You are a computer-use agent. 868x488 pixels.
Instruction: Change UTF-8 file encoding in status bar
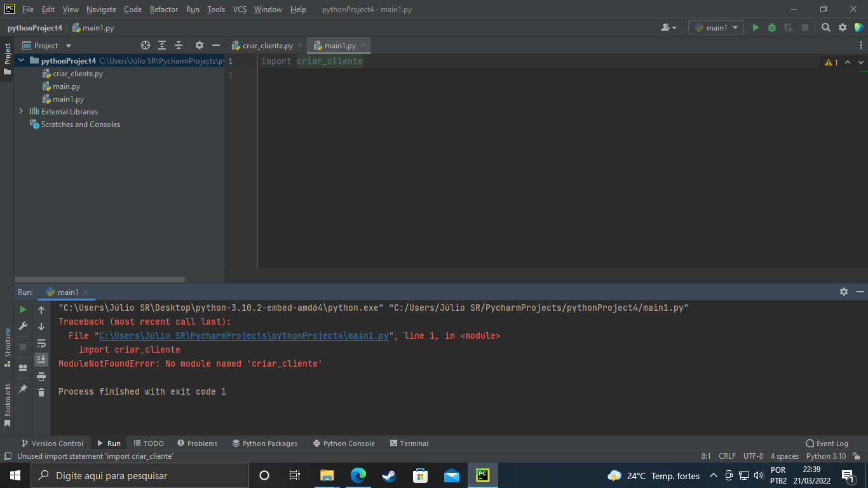pos(753,456)
